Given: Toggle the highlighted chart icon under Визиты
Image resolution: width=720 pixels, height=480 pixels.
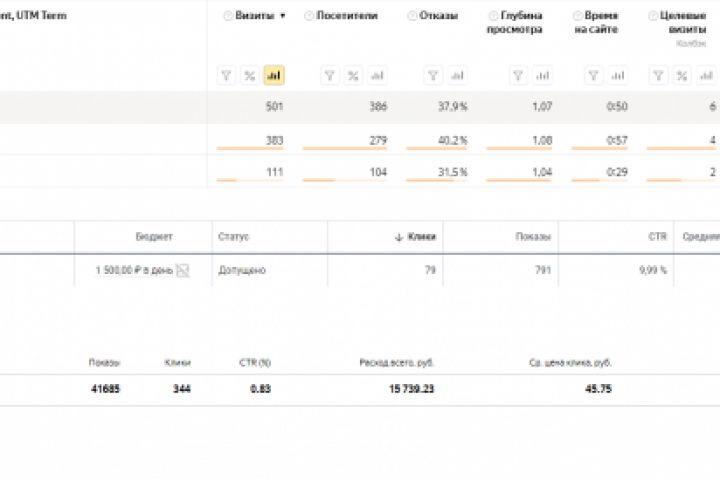Looking at the screenshot, I should (x=274, y=75).
